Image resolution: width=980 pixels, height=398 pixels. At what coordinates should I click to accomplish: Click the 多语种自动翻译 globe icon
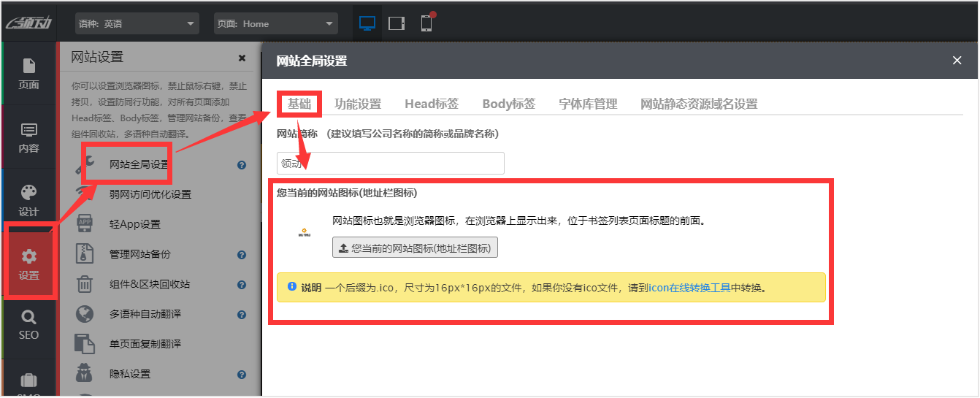pyautogui.click(x=85, y=314)
